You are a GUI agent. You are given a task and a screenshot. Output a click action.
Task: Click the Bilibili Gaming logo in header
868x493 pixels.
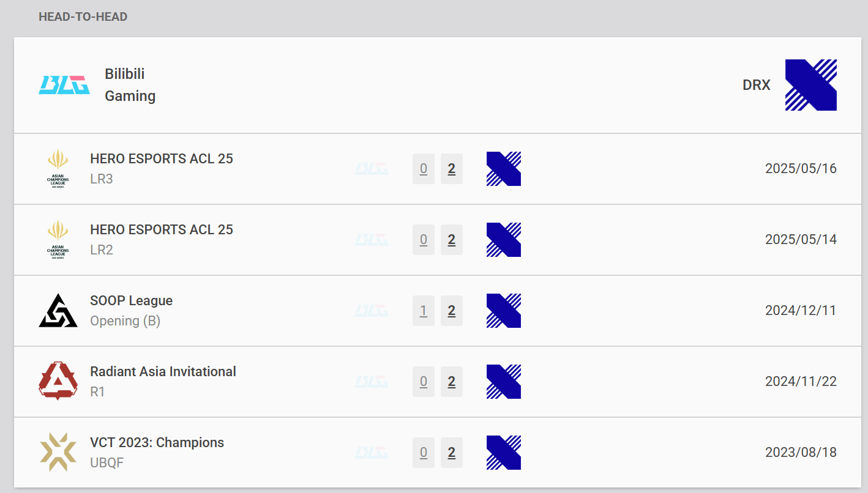(x=64, y=85)
